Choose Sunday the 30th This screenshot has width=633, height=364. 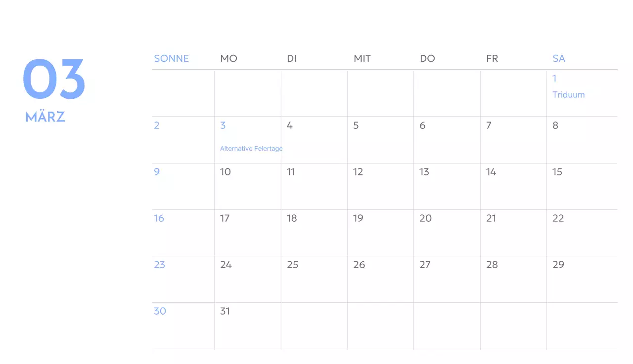tap(160, 311)
